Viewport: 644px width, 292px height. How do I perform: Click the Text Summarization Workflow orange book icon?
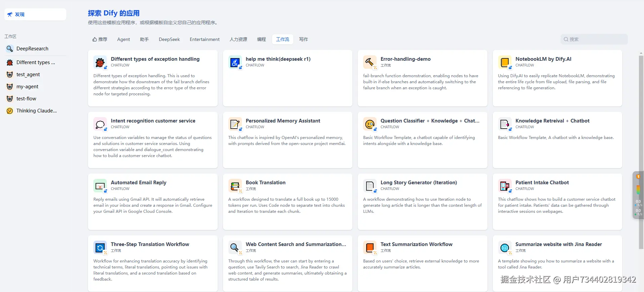[x=370, y=247]
